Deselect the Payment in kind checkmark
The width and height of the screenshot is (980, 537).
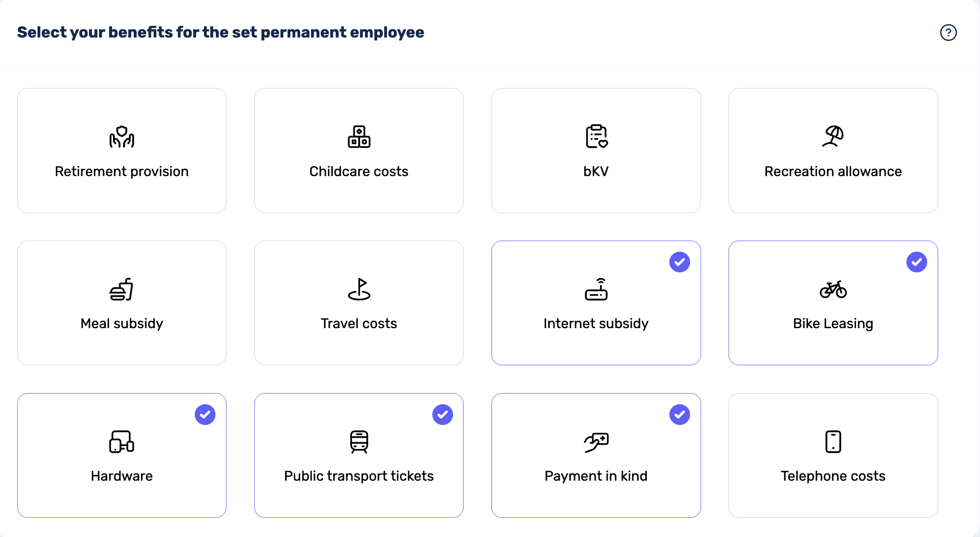pyautogui.click(x=679, y=415)
